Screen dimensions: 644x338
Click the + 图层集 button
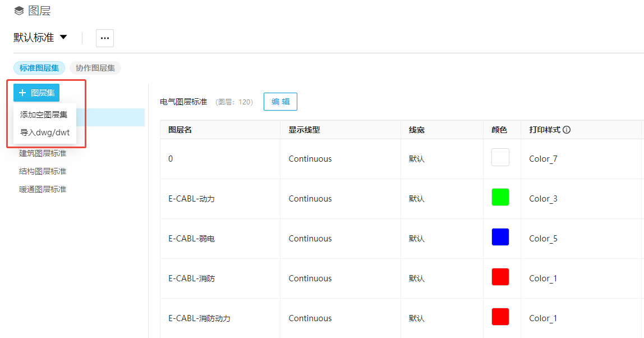tap(36, 93)
